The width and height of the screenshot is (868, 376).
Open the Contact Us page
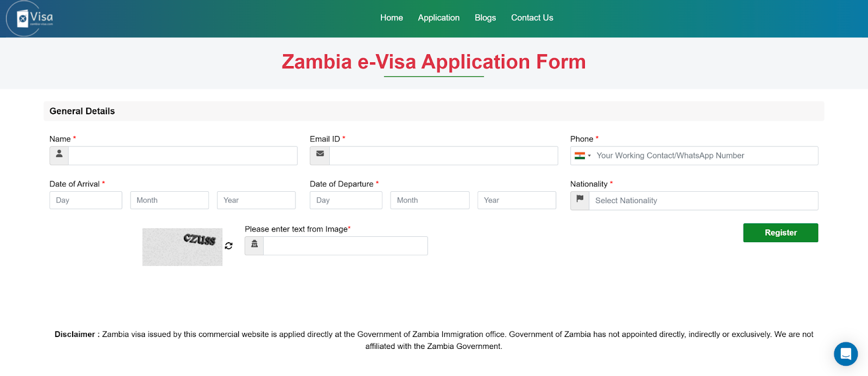532,18
